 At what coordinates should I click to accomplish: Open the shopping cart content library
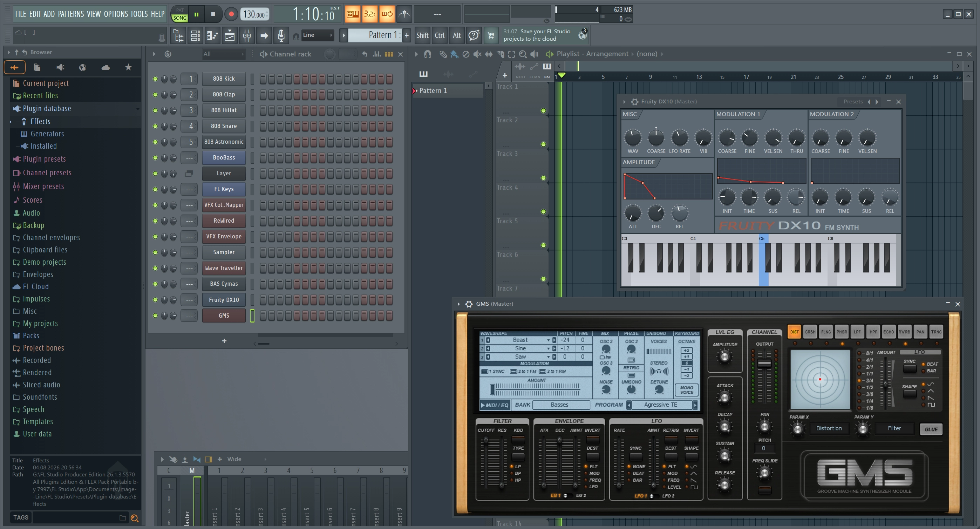pos(491,35)
